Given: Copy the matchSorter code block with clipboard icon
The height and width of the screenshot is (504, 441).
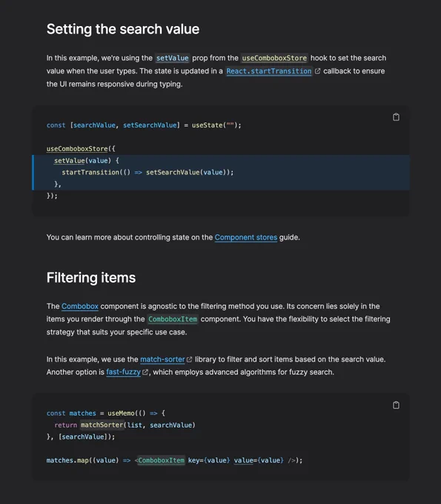Looking at the screenshot, I should pyautogui.click(x=396, y=405).
